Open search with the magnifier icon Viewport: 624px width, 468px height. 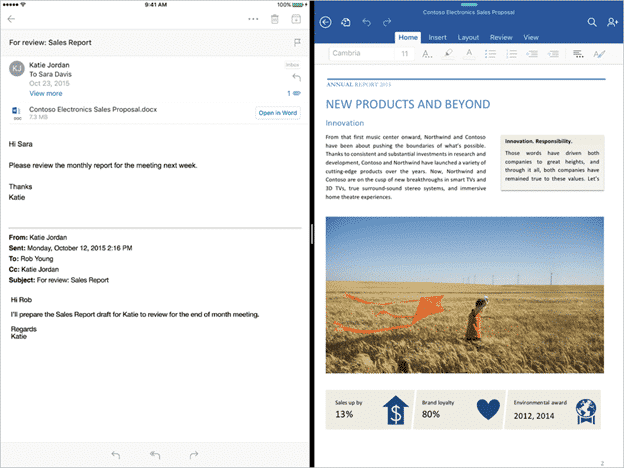tap(592, 21)
